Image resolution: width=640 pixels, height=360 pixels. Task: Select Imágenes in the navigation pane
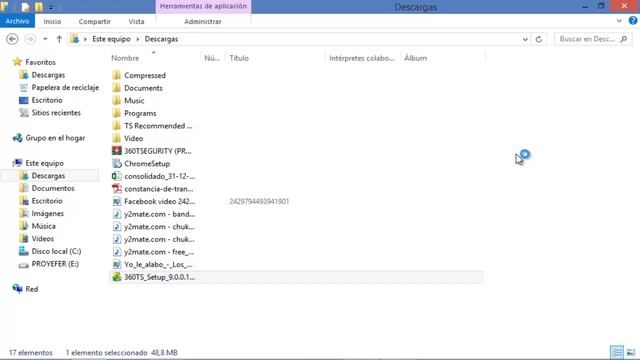[x=47, y=213]
